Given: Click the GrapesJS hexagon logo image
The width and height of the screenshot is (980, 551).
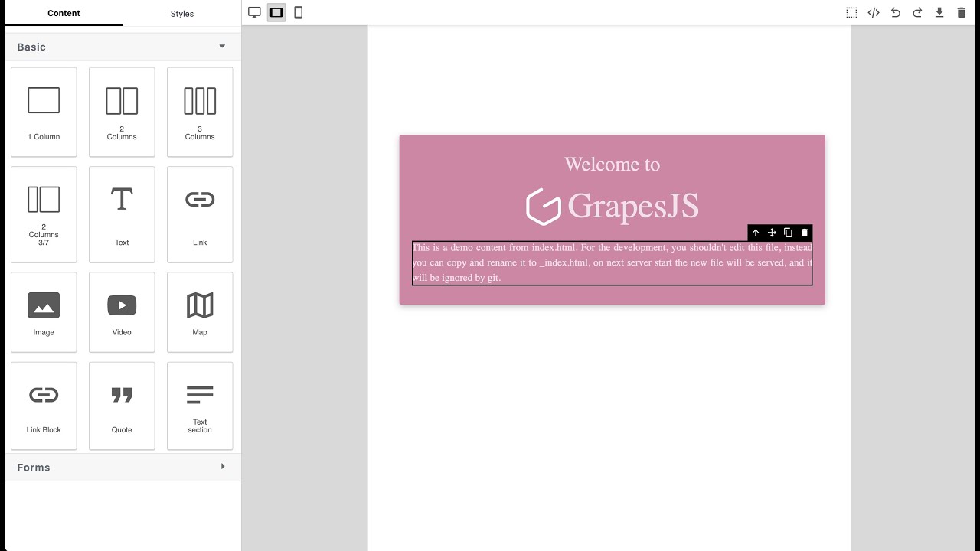Looking at the screenshot, I should pos(544,207).
